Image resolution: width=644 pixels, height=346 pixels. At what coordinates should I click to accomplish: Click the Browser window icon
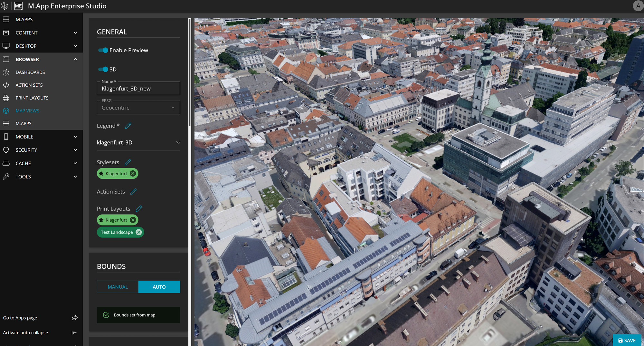[x=6, y=59]
